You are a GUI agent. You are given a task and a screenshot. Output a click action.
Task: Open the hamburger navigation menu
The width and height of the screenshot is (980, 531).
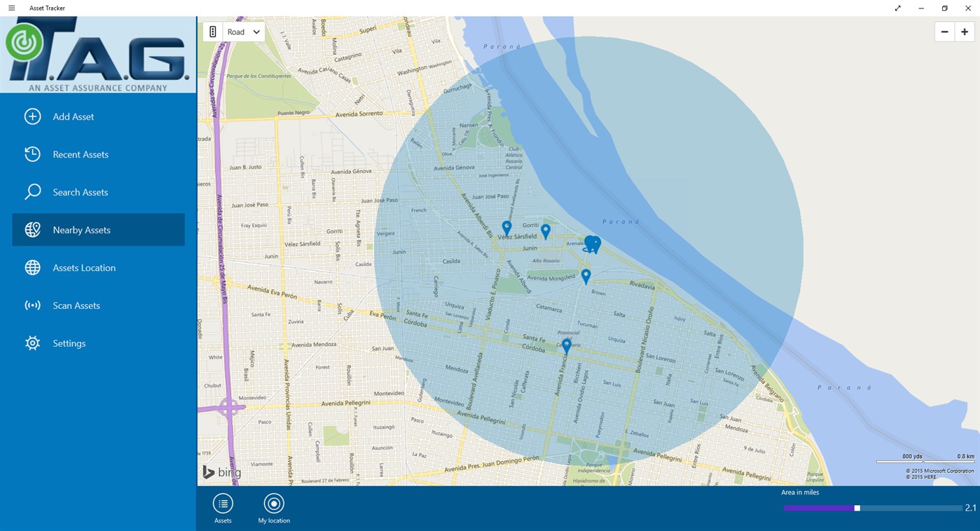(11, 8)
